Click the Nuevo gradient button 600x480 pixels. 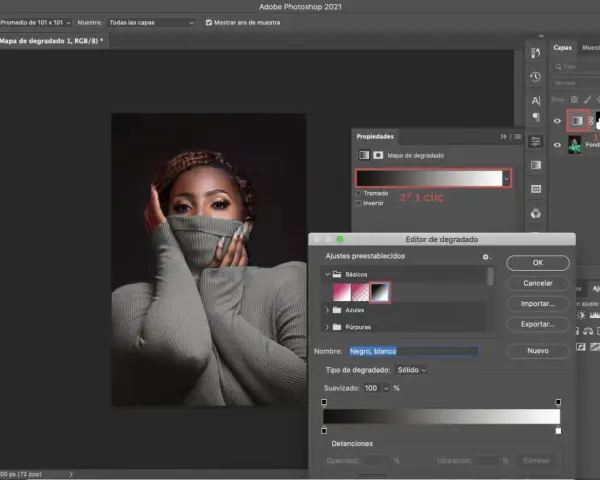coord(538,351)
